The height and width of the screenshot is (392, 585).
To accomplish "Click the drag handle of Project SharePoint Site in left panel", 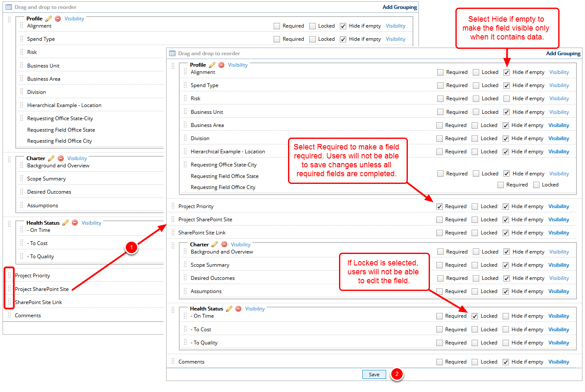I will click(9, 289).
